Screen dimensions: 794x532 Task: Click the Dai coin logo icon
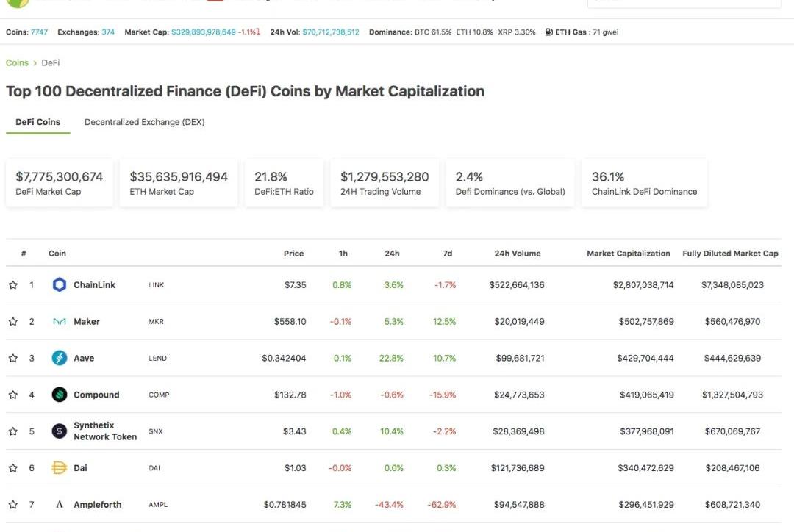coord(60,468)
